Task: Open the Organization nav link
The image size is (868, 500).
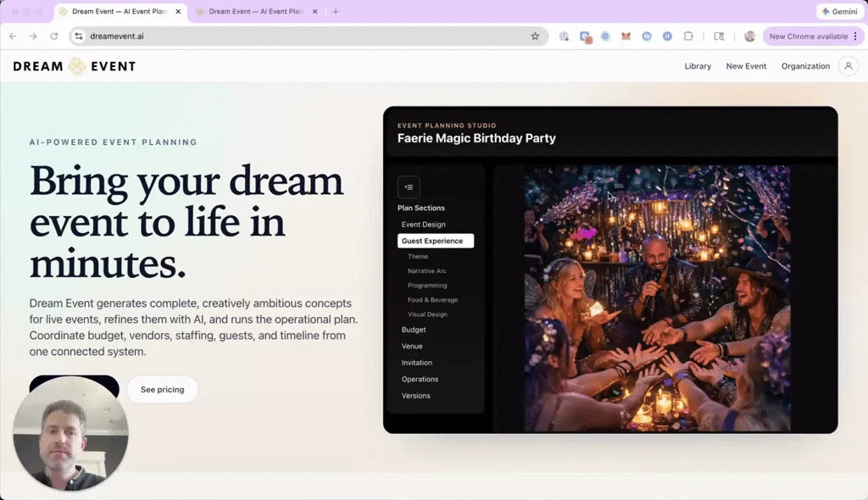Action: [x=805, y=66]
